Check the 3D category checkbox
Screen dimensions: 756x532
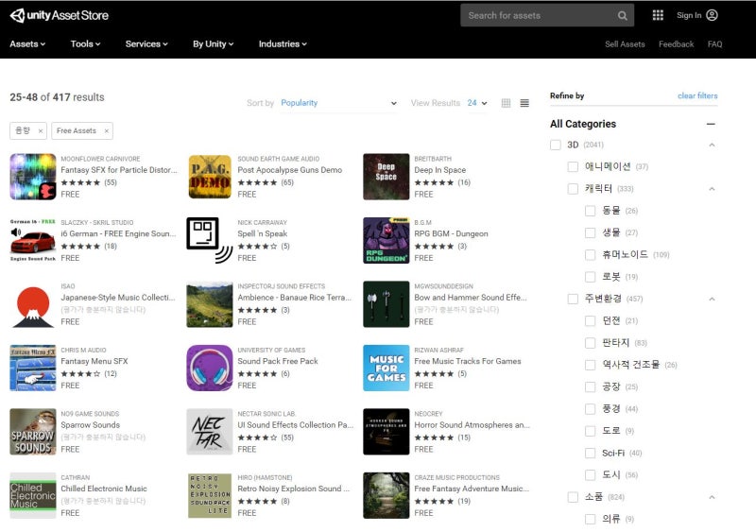pyautogui.click(x=556, y=145)
